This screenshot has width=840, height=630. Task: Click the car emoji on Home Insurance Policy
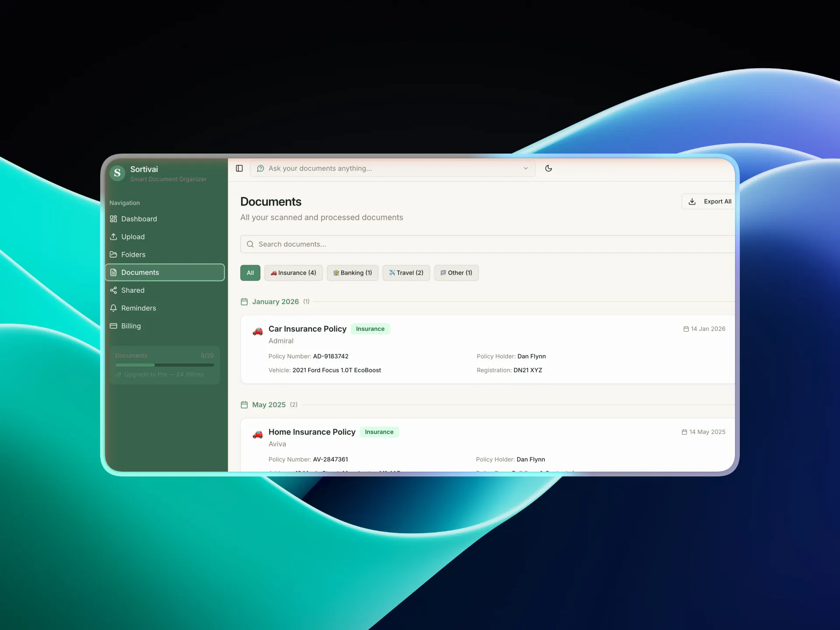(x=258, y=434)
